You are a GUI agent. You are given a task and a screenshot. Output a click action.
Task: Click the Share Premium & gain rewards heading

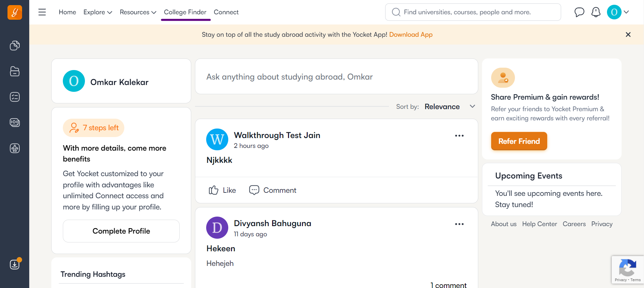[545, 97]
